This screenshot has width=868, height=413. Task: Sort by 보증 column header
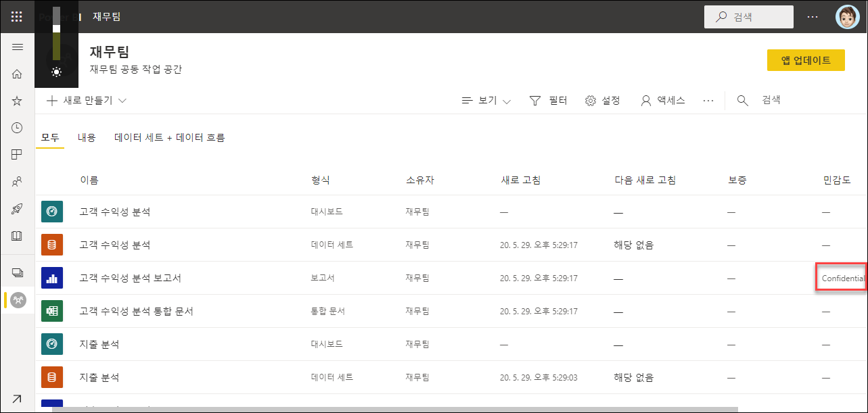(x=737, y=180)
